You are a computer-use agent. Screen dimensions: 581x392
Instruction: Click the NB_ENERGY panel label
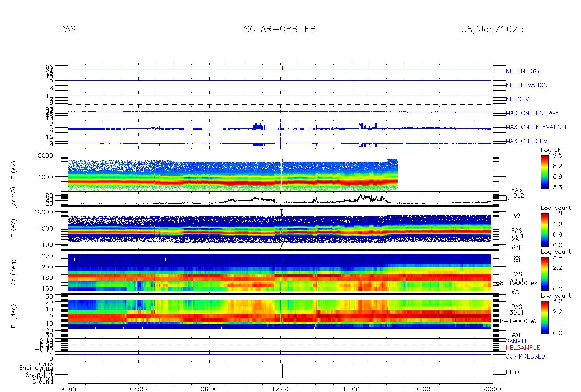pos(523,71)
